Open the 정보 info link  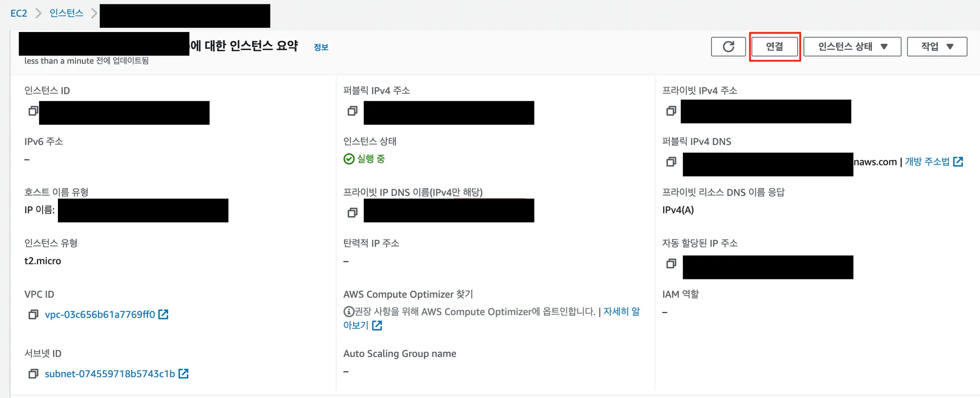coord(321,47)
